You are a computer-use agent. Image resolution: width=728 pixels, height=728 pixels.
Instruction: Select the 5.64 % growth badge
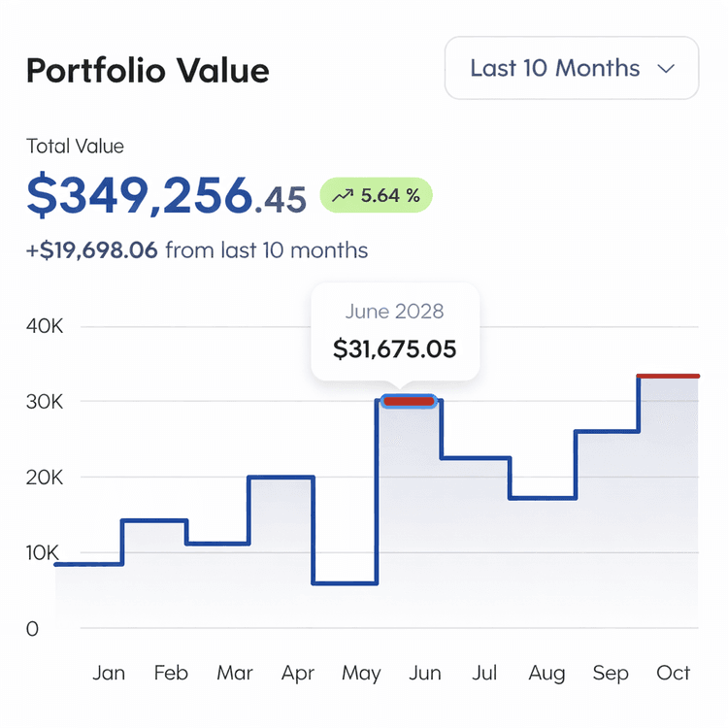click(376, 196)
